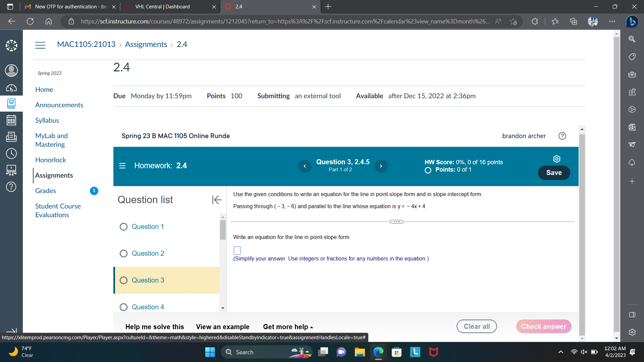Advance to next question with right chevron
The width and height of the screenshot is (644, 362).
point(381,166)
